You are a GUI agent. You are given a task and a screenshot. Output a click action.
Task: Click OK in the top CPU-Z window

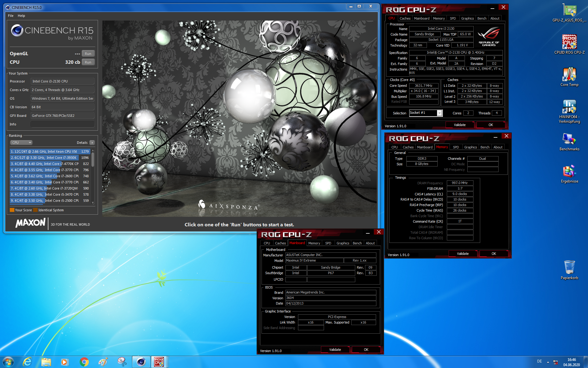click(491, 125)
